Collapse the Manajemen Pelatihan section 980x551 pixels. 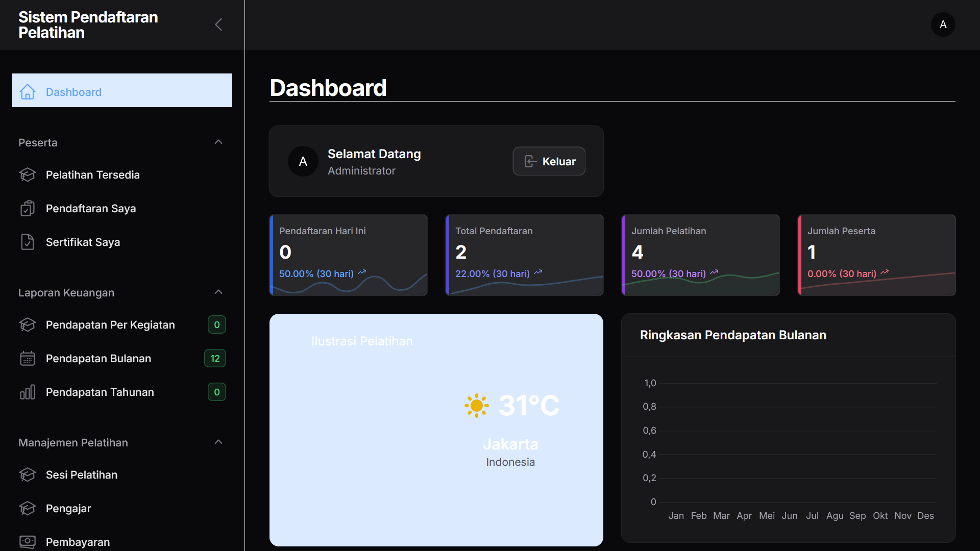[218, 442]
